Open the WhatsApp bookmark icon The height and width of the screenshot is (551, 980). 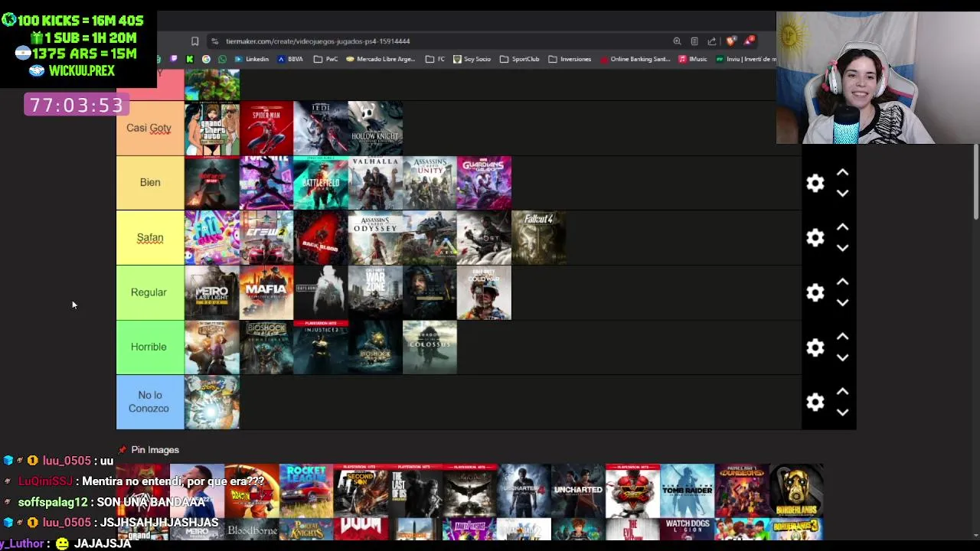pyautogui.click(x=222, y=59)
